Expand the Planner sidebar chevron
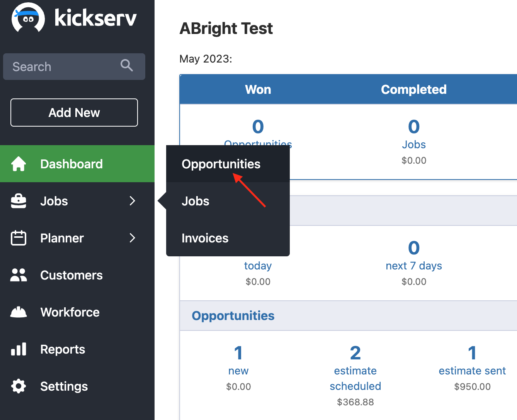Viewport: 517px width, 420px height. point(133,238)
